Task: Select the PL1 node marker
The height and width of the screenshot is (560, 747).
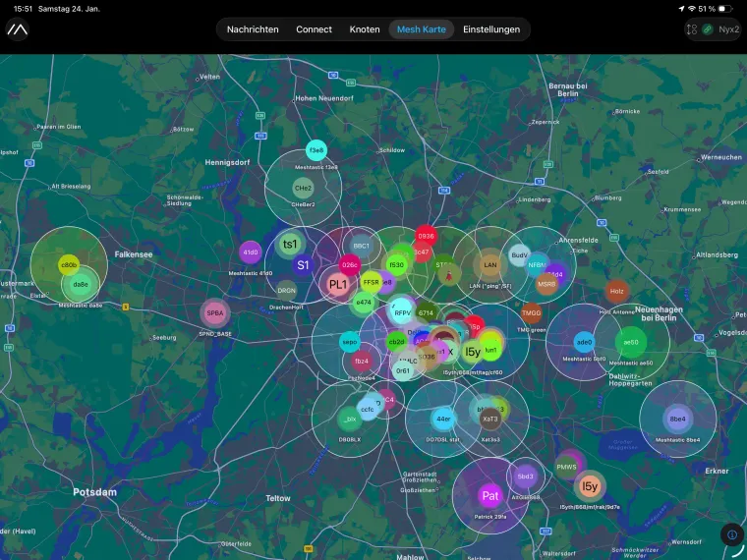Action: (337, 285)
